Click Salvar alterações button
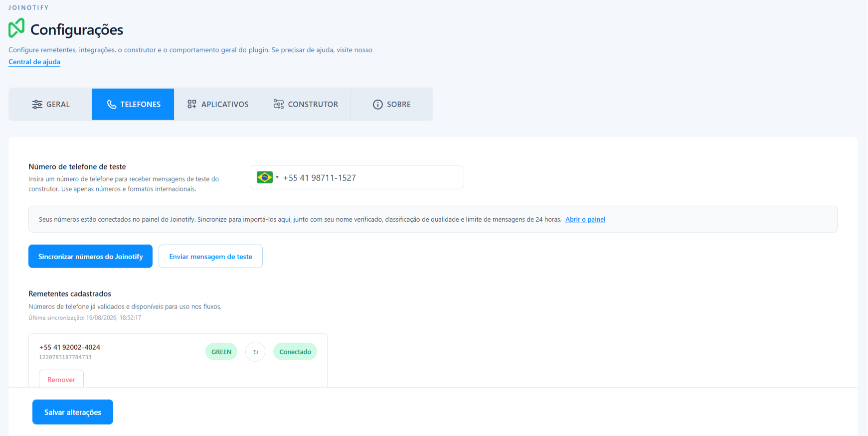The image size is (868, 436). pyautogui.click(x=73, y=412)
